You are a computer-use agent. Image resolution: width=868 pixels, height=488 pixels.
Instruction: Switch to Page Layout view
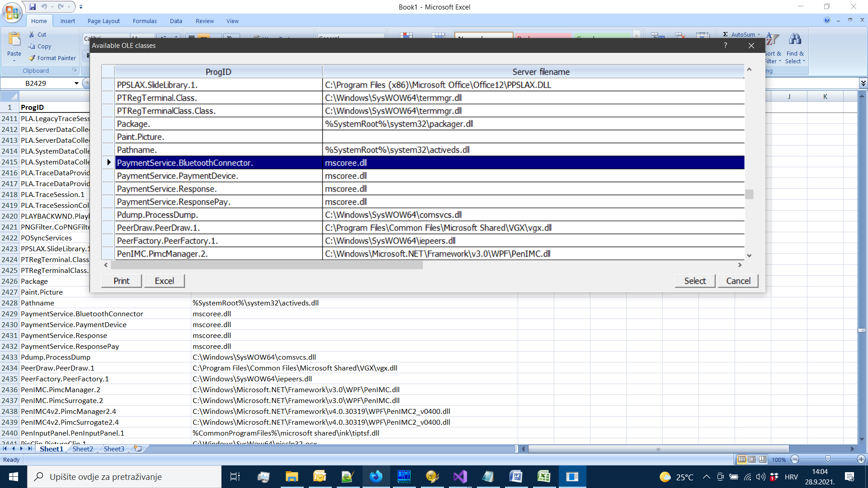tap(752, 459)
